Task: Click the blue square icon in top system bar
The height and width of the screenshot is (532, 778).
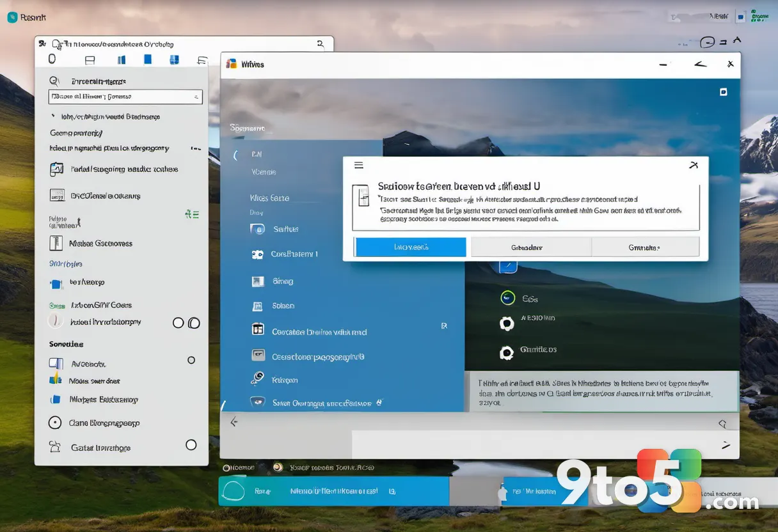Action: (740, 17)
